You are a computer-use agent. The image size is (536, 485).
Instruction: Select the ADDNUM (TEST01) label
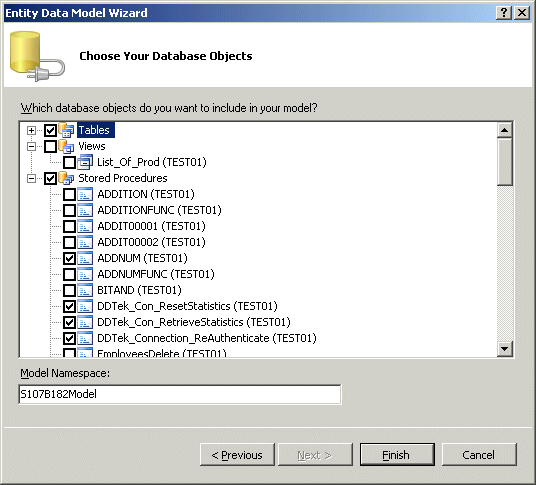pos(143,258)
